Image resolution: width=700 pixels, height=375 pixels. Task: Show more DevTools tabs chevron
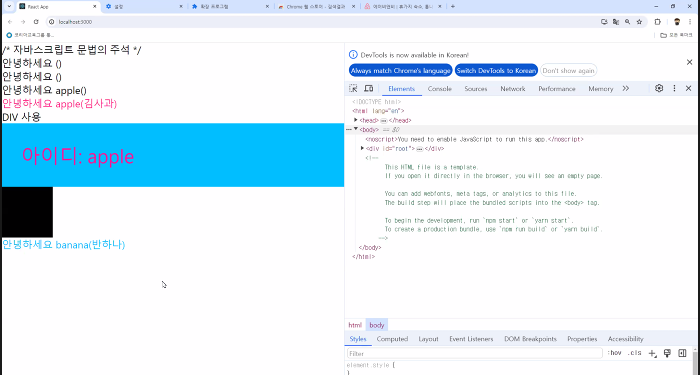pos(625,88)
